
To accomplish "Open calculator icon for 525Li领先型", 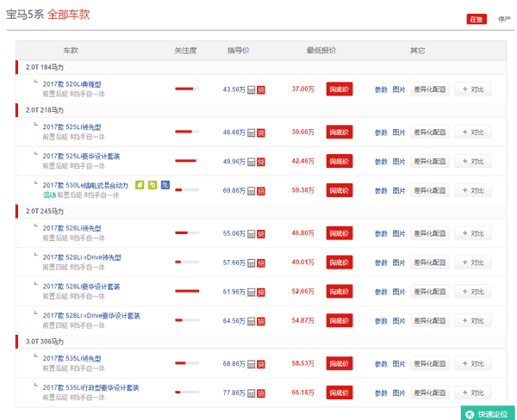I will (252, 133).
